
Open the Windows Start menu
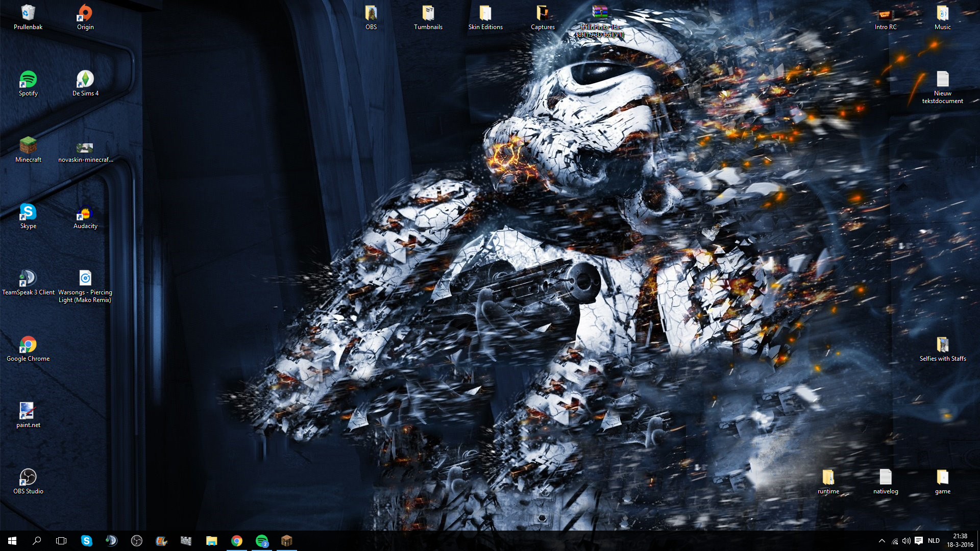[12, 541]
